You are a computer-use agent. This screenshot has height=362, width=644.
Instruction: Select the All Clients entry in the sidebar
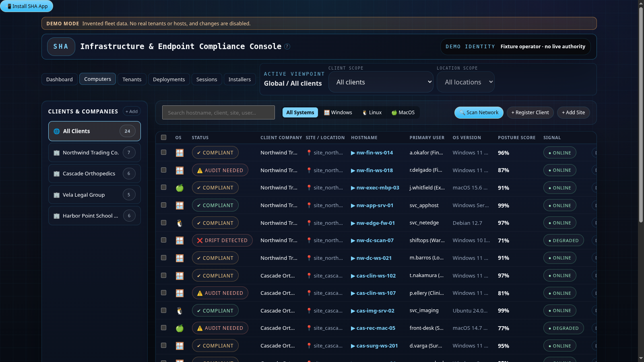(x=95, y=131)
